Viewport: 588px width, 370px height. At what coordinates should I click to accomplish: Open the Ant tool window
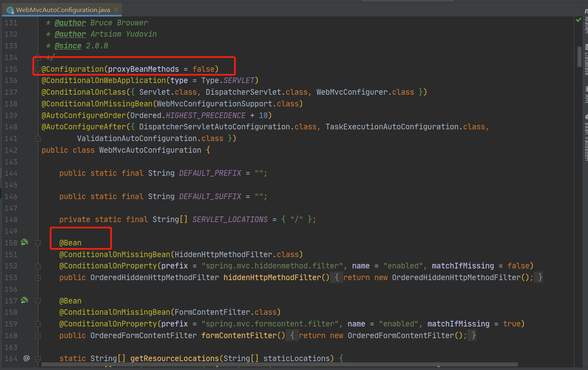click(586, 95)
